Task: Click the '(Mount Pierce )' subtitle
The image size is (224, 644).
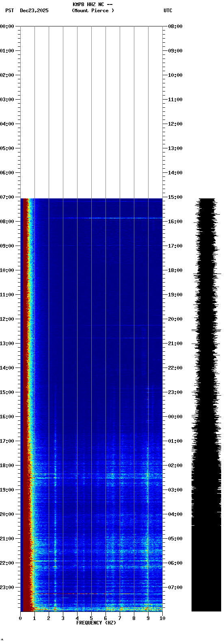Action: (93, 11)
